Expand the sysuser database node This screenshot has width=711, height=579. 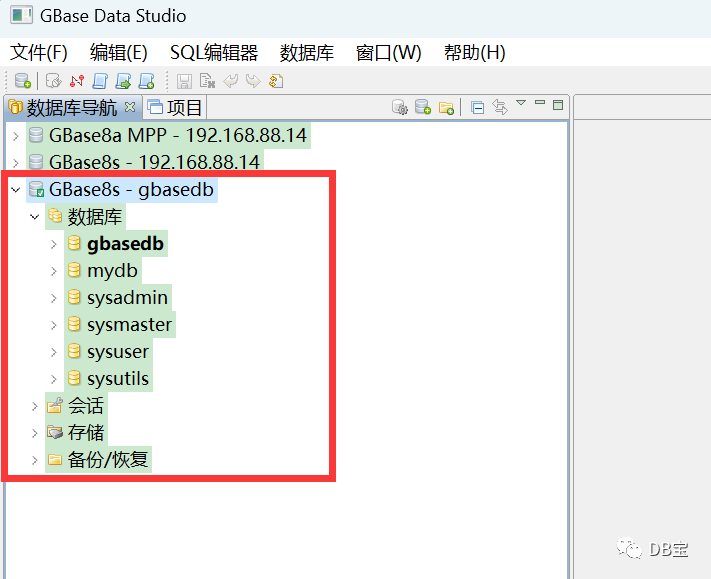54,352
